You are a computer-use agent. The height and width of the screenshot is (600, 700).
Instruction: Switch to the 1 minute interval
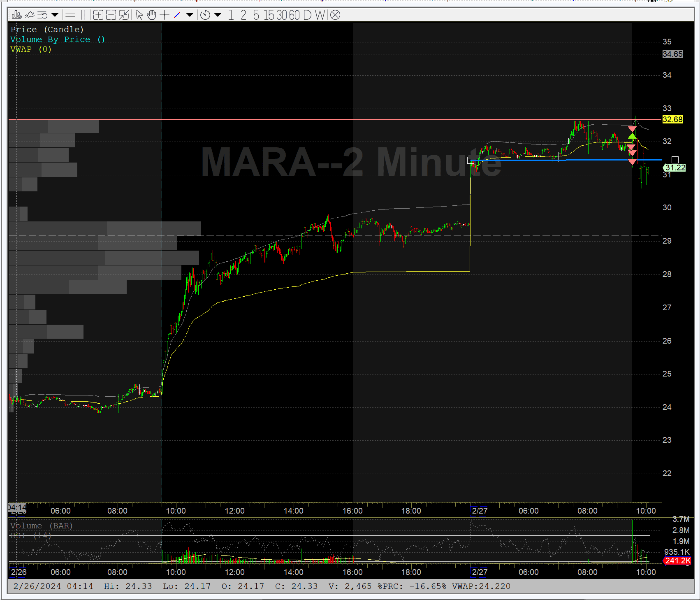click(x=231, y=15)
